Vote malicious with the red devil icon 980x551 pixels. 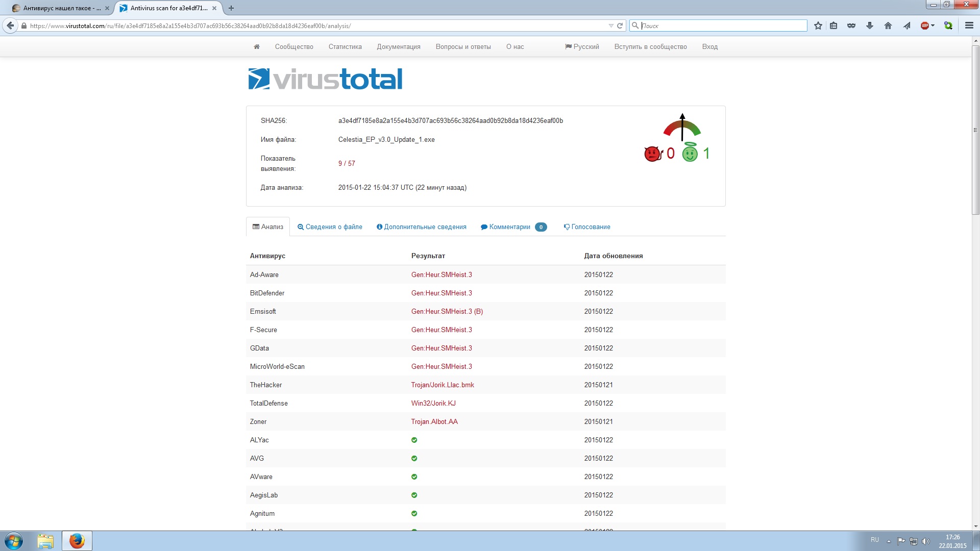click(653, 154)
